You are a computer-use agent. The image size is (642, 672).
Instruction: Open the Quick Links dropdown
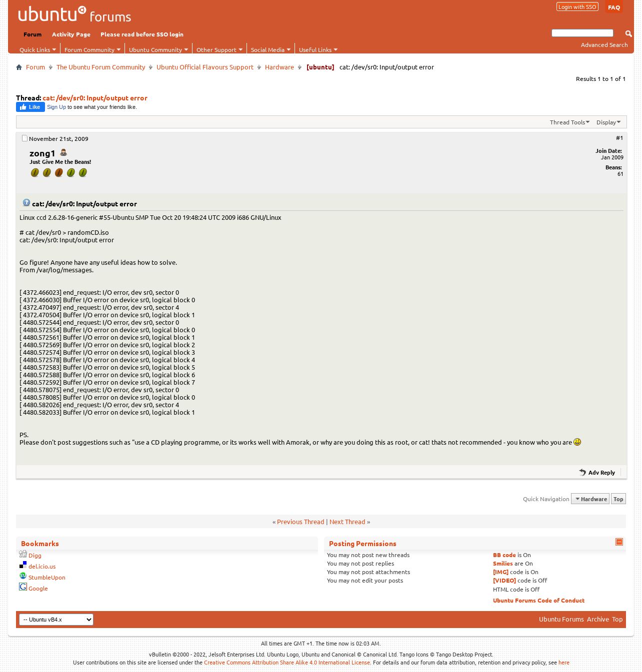point(37,49)
